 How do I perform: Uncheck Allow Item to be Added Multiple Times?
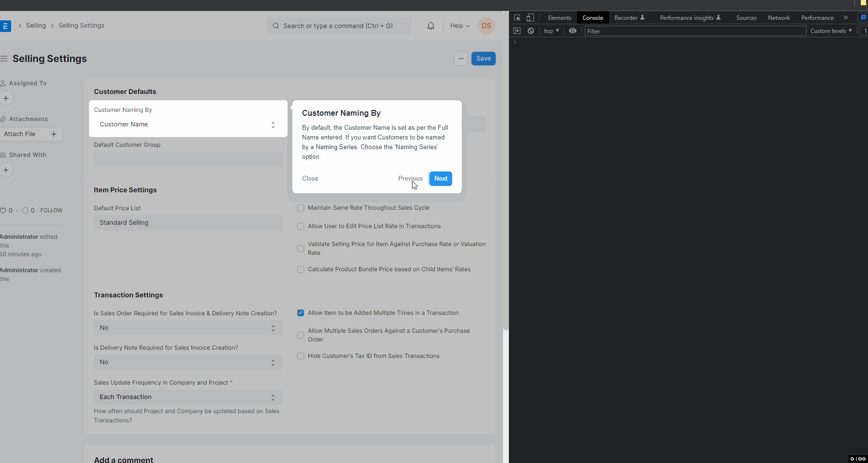(x=301, y=313)
